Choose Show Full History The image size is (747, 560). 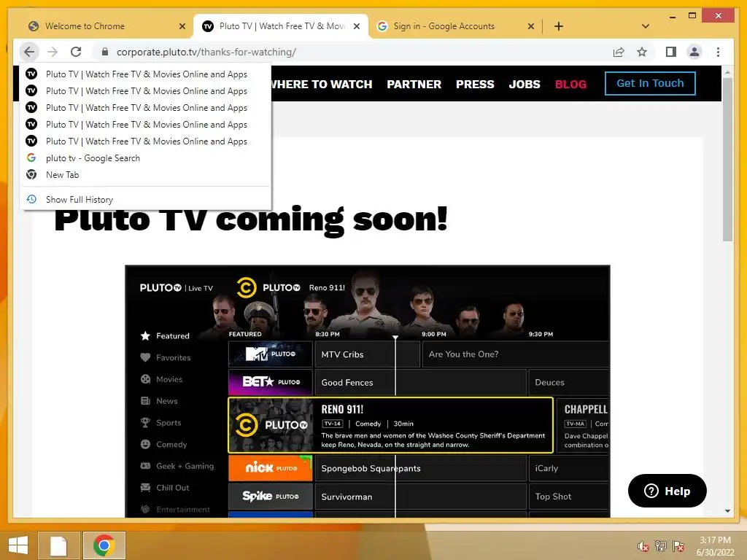tap(146, 199)
